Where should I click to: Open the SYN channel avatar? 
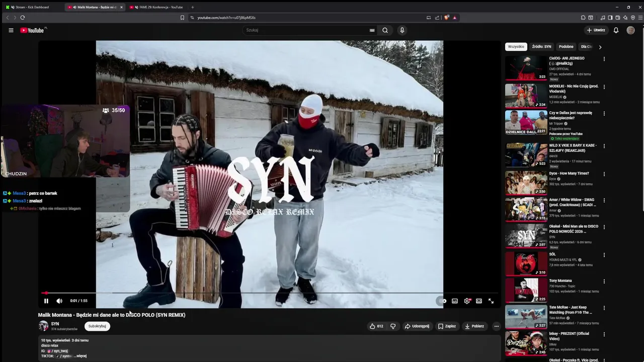[x=44, y=326]
